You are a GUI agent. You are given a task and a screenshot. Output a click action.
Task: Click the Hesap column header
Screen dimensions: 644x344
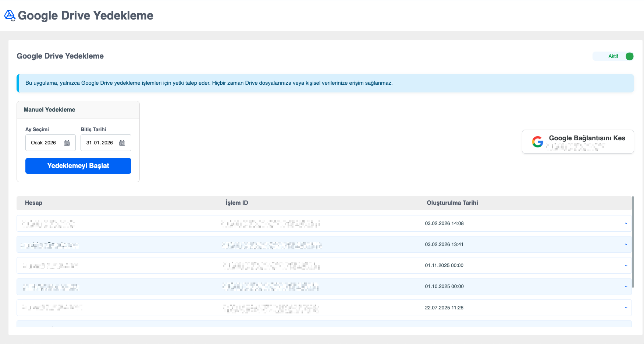click(33, 203)
